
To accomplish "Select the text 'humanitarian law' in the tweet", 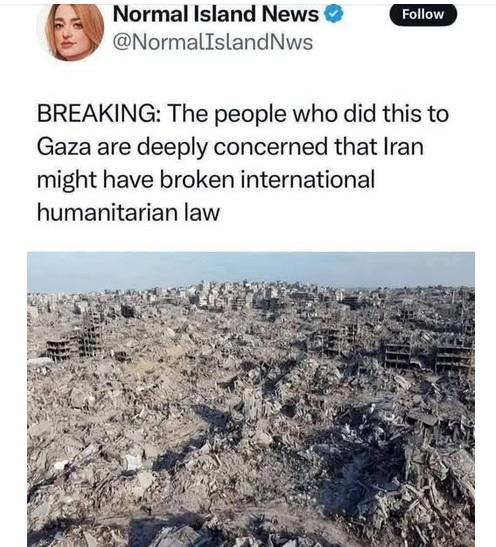I will pos(128,212).
